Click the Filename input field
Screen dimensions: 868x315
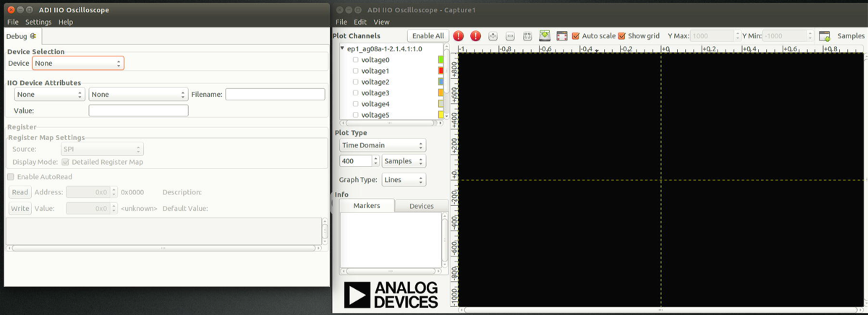coord(275,94)
